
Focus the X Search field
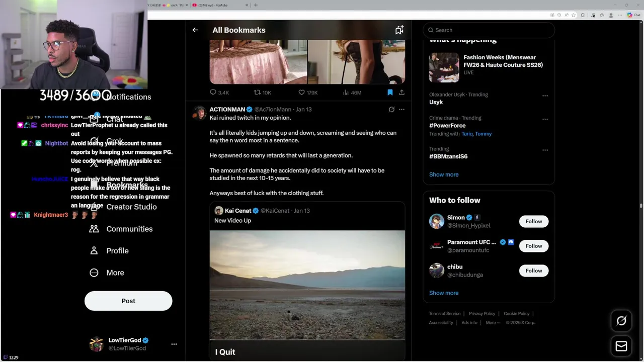(489, 30)
